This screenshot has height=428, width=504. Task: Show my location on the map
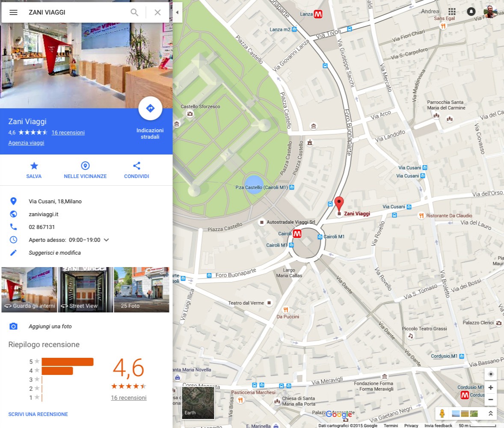[490, 374]
